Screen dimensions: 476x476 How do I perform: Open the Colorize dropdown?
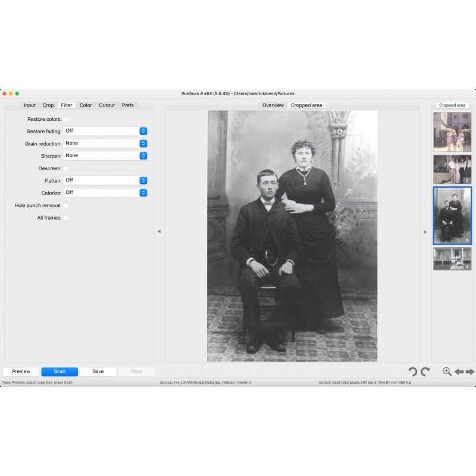click(x=105, y=193)
